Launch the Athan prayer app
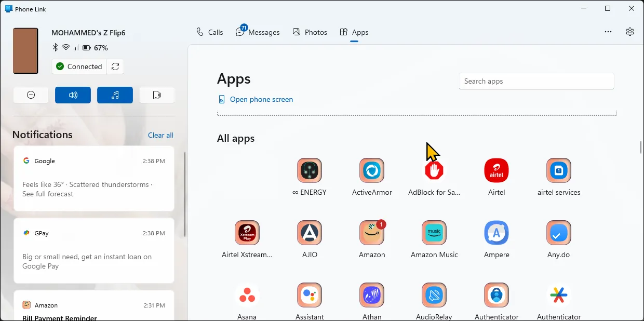The width and height of the screenshot is (644, 321). 372,295
